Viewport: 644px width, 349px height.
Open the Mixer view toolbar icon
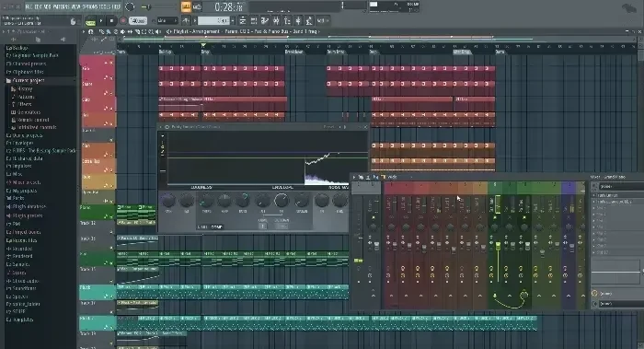pos(276,20)
